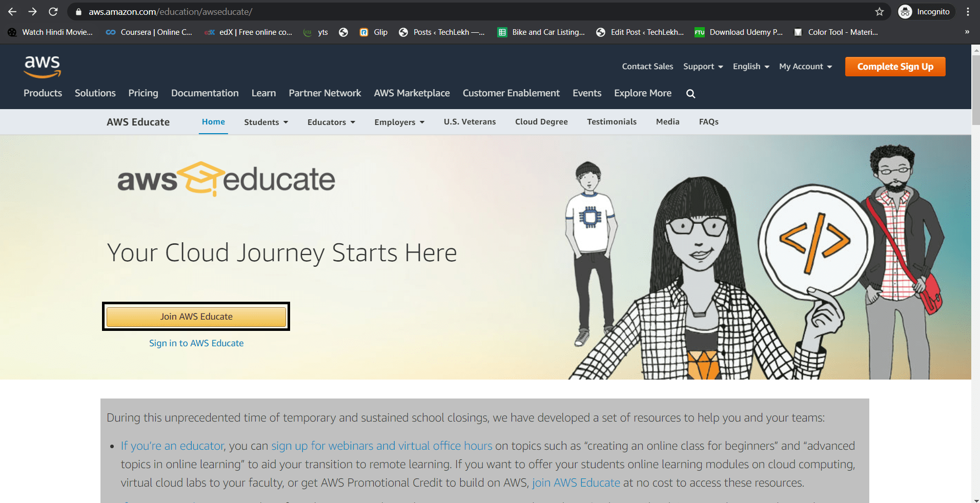The image size is (980, 503).
Task: Click the Join AWS Educate button
Action: pyautogui.click(x=196, y=316)
